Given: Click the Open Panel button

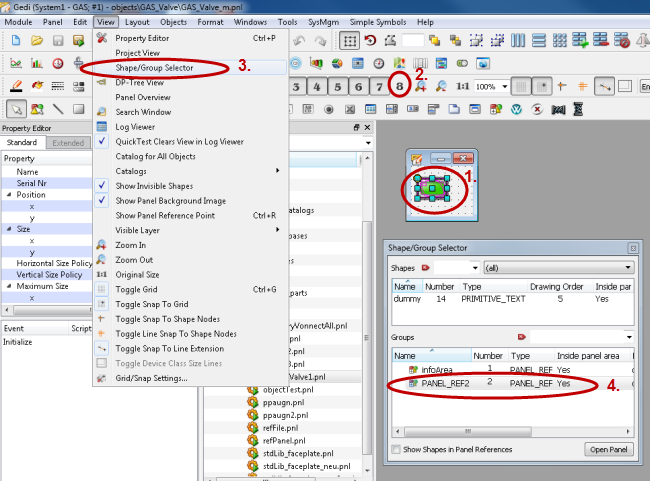Looking at the screenshot, I should pyautogui.click(x=606, y=449).
